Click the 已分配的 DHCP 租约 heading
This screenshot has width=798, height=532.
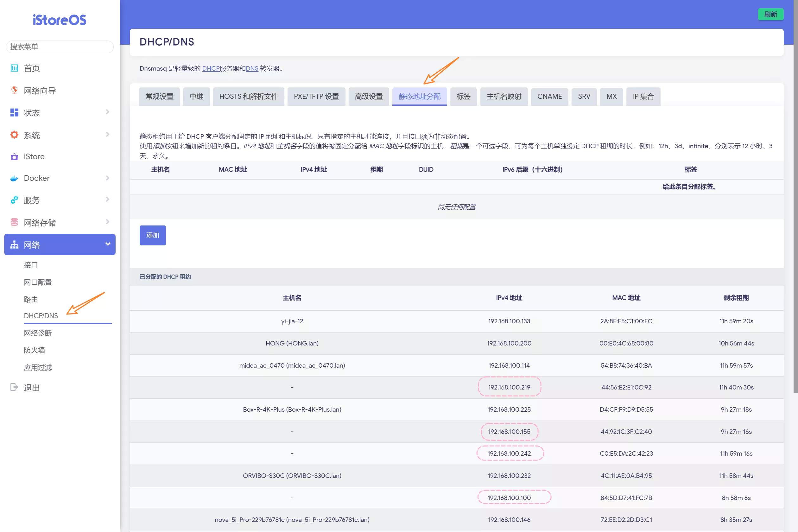coord(165,277)
